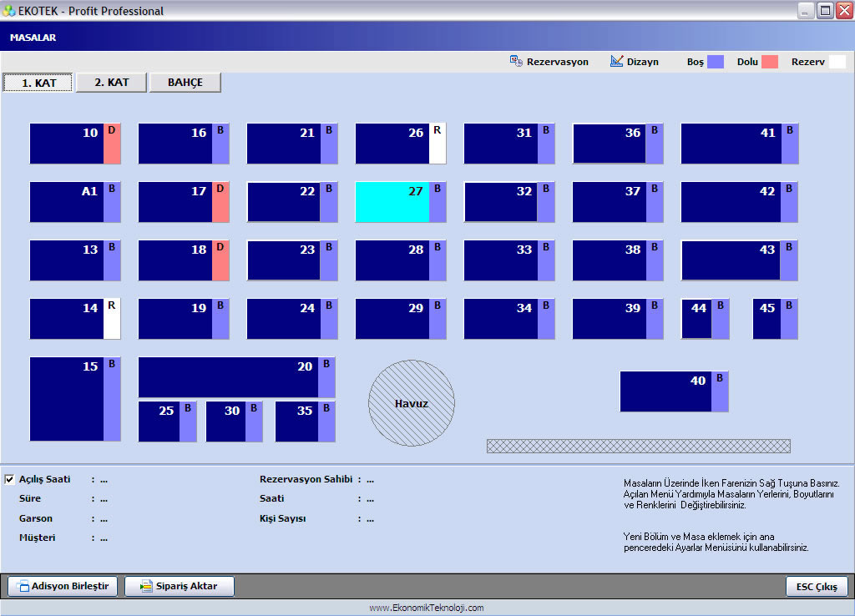Viewport: 855px width, 616px height.
Task: Select the wide table 20
Action: pos(236,377)
